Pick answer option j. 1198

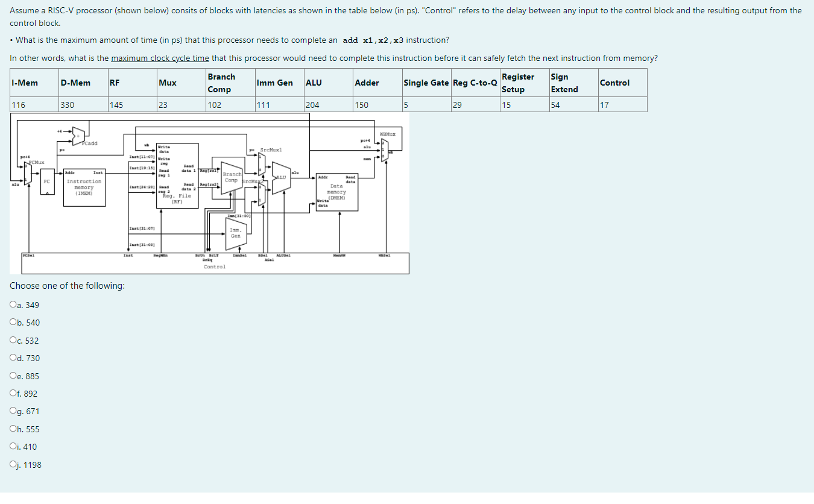pos(13,464)
